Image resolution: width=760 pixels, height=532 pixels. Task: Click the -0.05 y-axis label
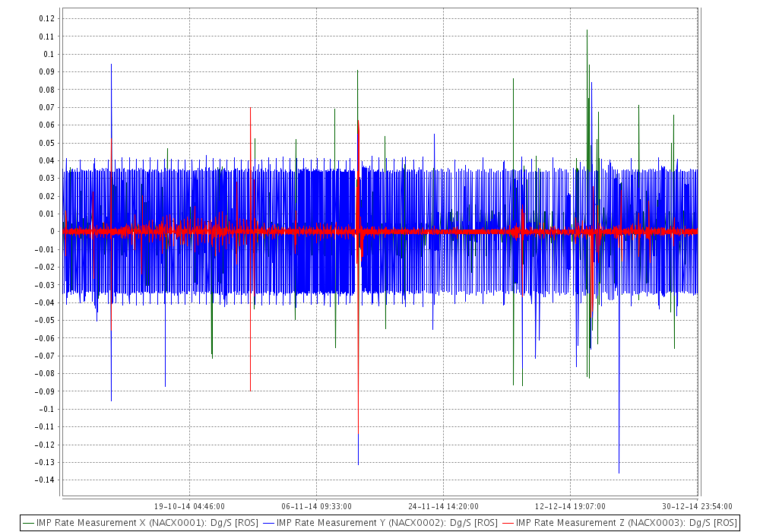[x=45, y=320]
